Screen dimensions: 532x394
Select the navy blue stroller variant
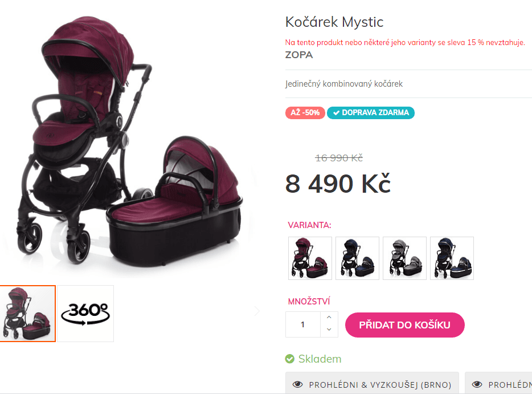[x=357, y=258]
